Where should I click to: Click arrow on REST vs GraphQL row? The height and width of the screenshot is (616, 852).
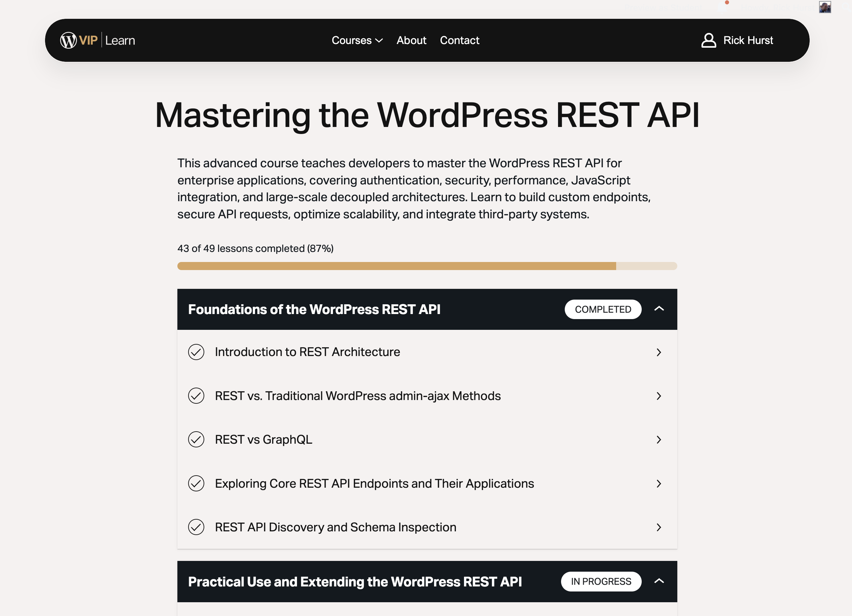click(x=658, y=440)
